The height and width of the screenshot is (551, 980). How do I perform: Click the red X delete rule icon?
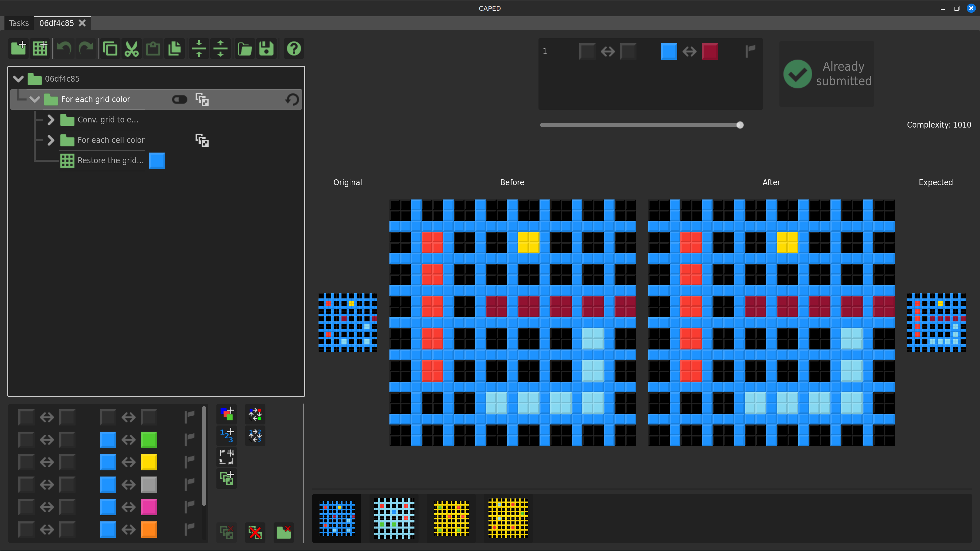pos(255,532)
